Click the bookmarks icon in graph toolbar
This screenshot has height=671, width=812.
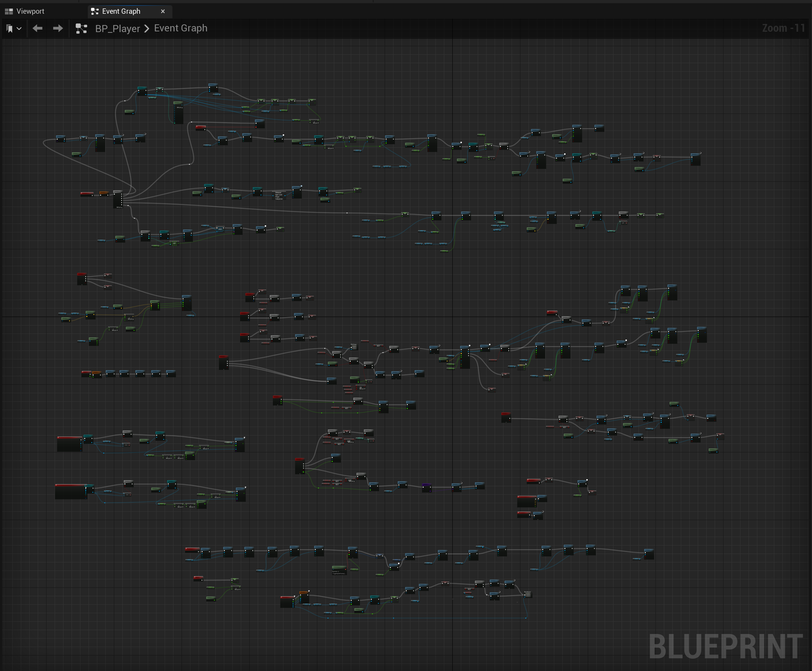click(x=10, y=28)
